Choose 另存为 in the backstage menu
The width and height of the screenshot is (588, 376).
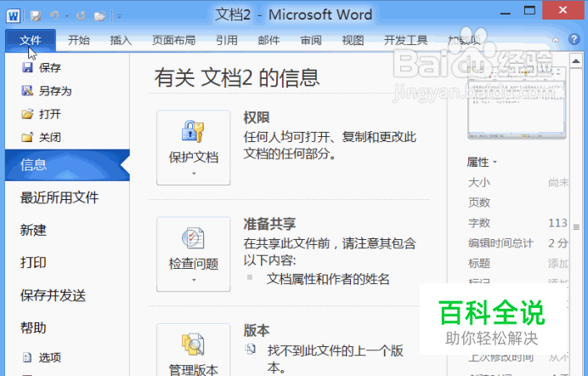pos(47,91)
